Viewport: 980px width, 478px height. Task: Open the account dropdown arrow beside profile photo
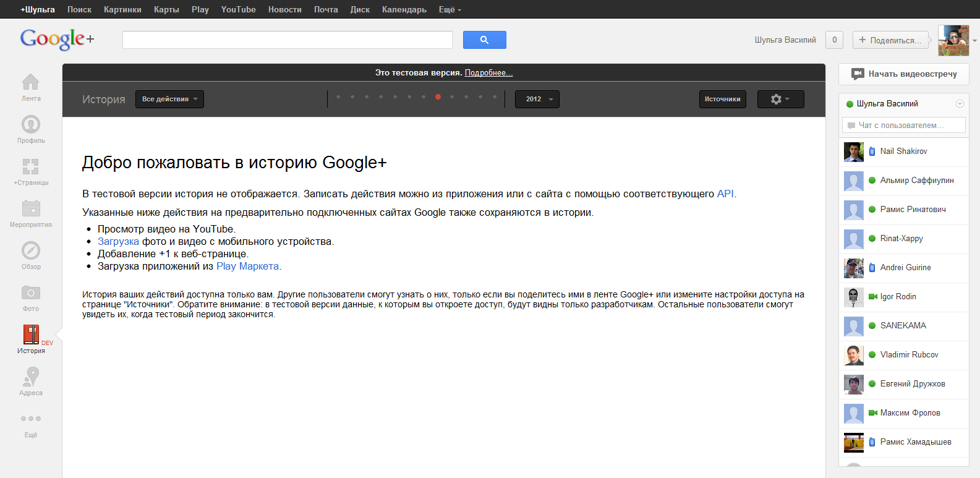974,41
